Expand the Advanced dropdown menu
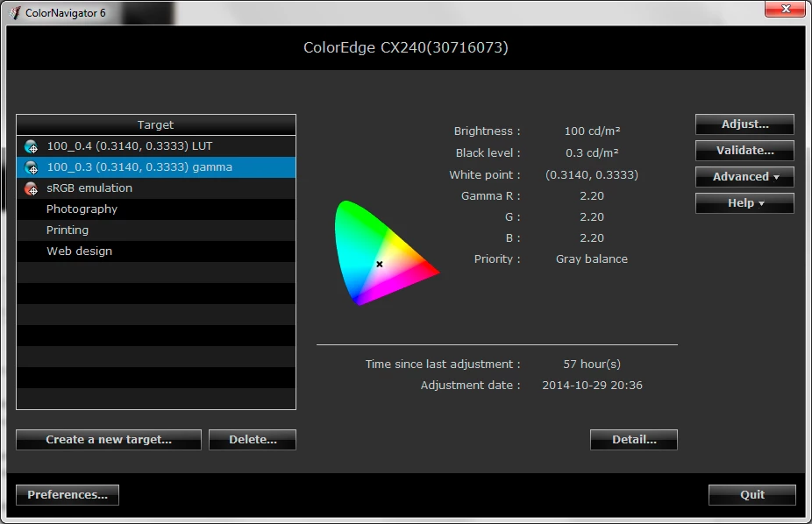 (744, 177)
